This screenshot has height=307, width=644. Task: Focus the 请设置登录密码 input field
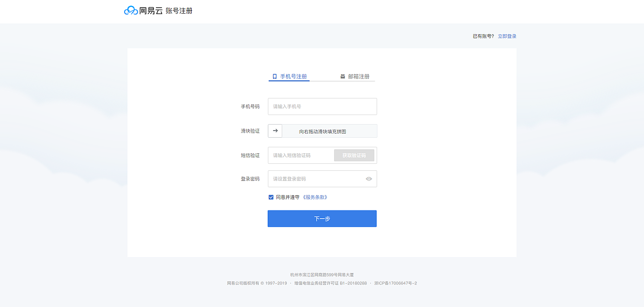[x=323, y=179]
